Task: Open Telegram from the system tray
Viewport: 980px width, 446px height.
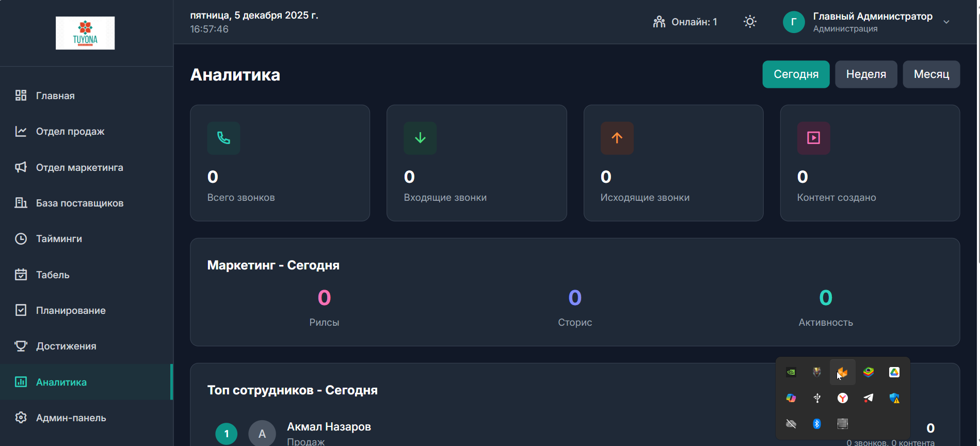Action: point(869,398)
